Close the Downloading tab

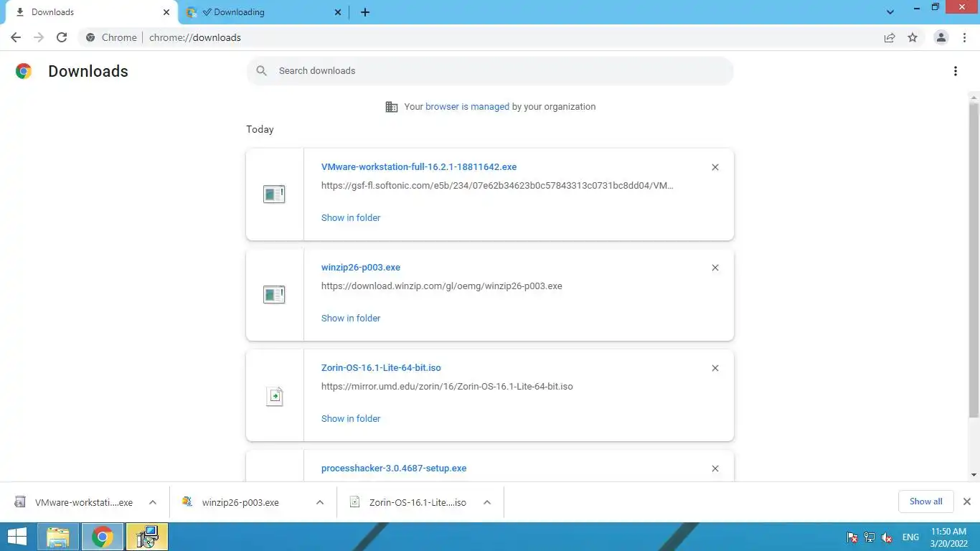339,12
